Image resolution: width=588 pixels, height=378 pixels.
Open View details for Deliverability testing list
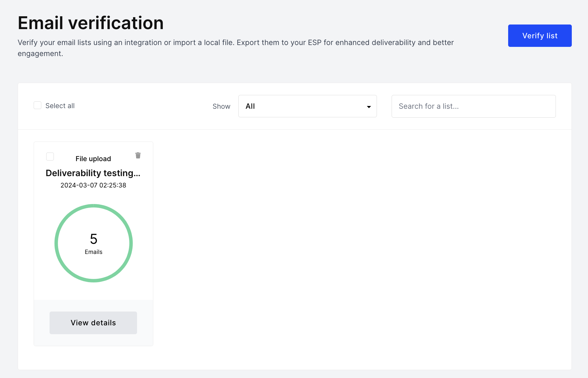(93, 323)
